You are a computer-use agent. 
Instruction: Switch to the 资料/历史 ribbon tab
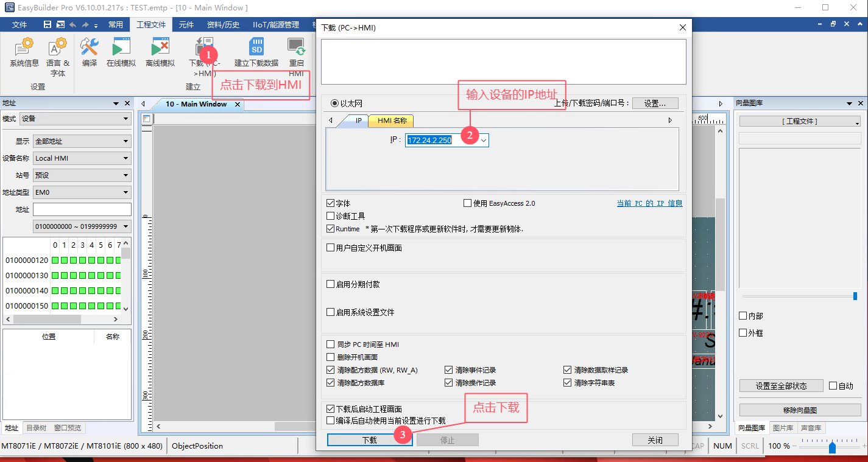(224, 25)
